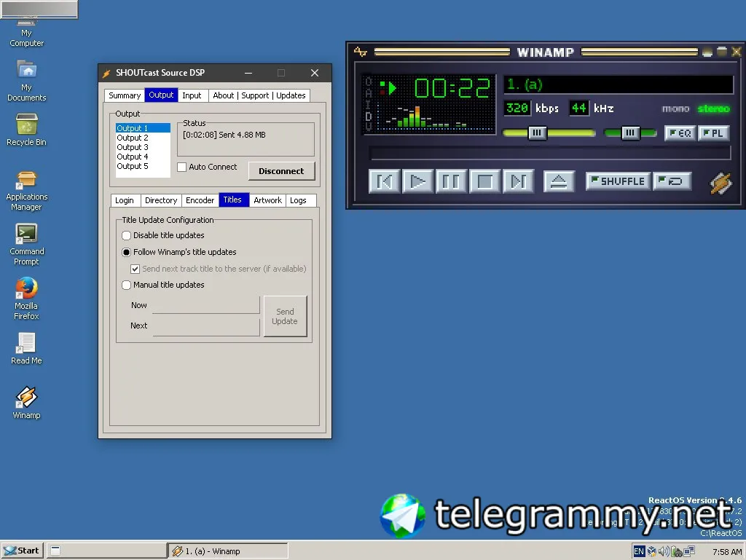Open My Documents desktop icon
The image size is (746, 560).
[27, 79]
